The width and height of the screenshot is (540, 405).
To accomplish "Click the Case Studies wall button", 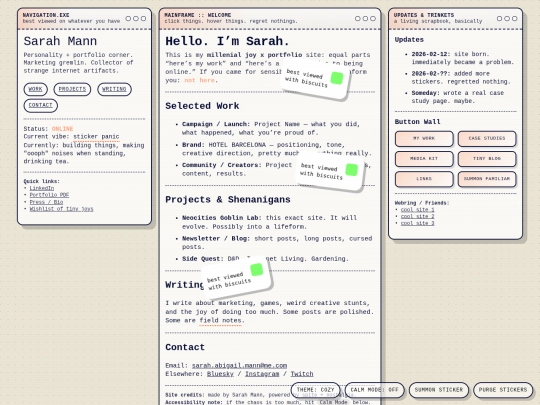I will tap(487, 138).
